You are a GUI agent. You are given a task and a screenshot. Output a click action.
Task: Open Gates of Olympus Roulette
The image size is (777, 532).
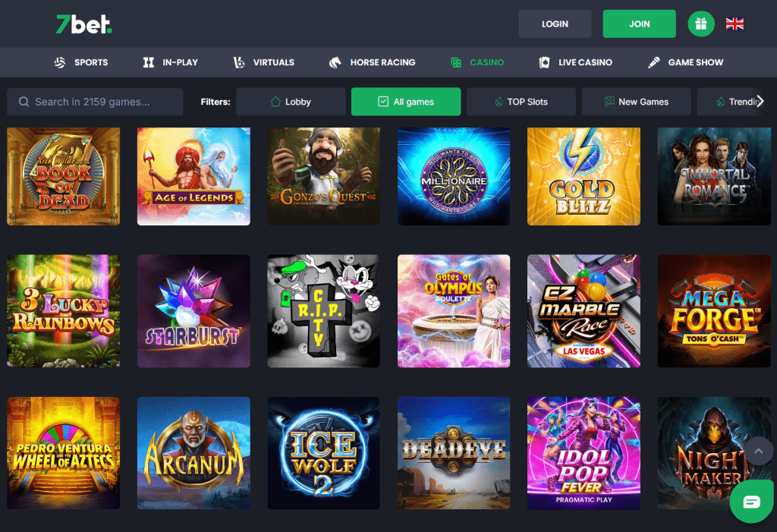(454, 311)
